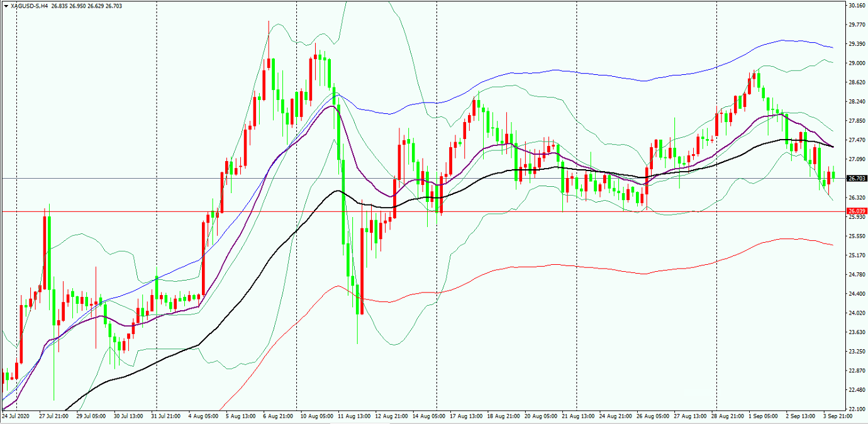Click the OHLC values in chart header

[x=87, y=6]
